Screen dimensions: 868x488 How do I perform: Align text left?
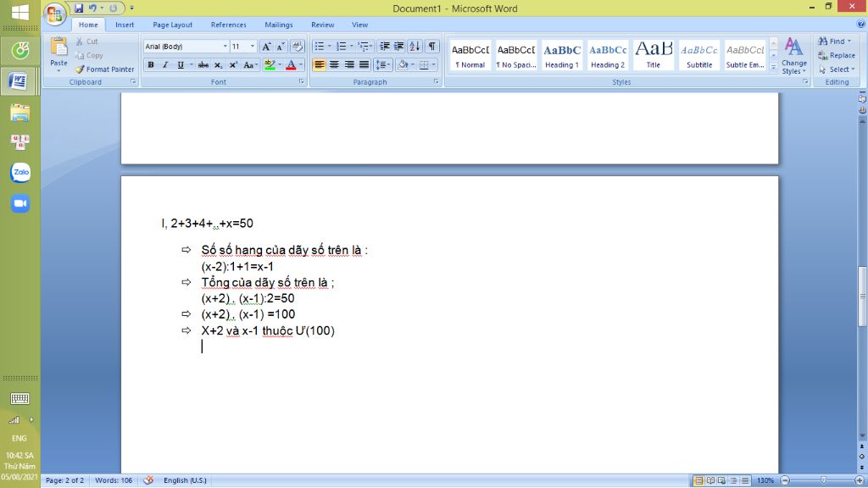pyautogui.click(x=320, y=64)
